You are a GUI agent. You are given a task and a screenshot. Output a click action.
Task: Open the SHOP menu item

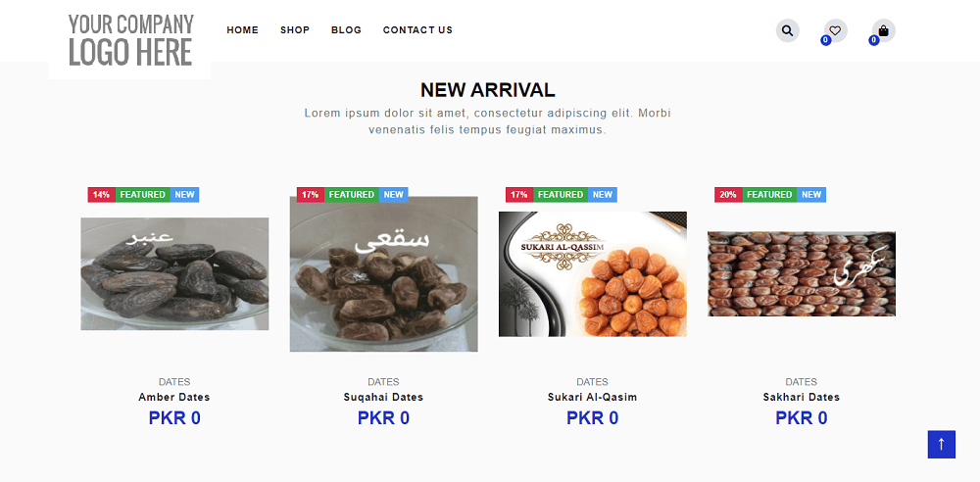[x=295, y=30]
